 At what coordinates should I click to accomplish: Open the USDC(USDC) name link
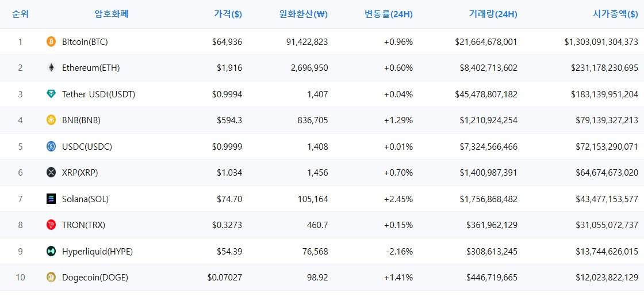point(87,147)
